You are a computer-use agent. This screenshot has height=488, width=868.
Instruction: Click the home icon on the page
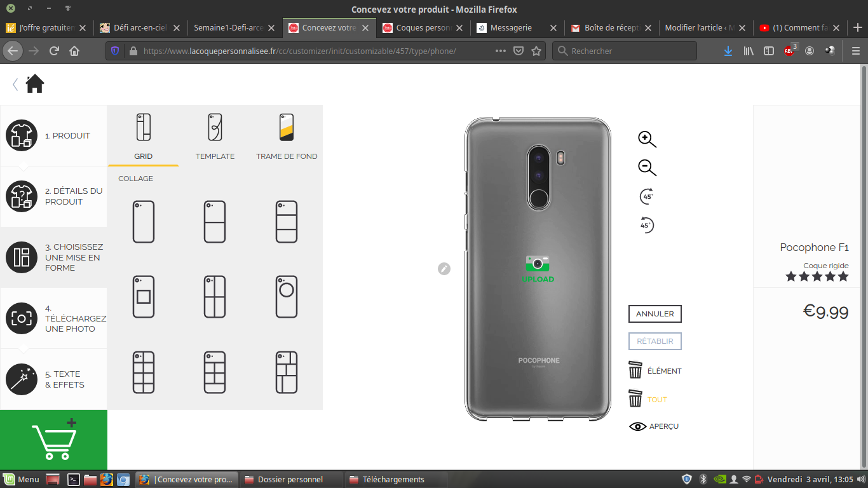(x=34, y=84)
